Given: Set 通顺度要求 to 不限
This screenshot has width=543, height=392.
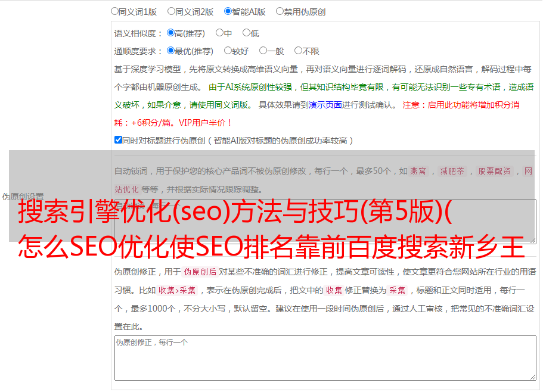Looking at the screenshot, I should [x=298, y=51].
